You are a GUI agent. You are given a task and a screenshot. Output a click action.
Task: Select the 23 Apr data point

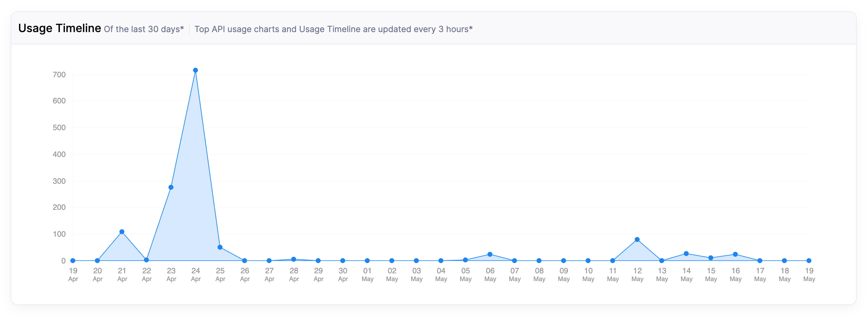171,187
